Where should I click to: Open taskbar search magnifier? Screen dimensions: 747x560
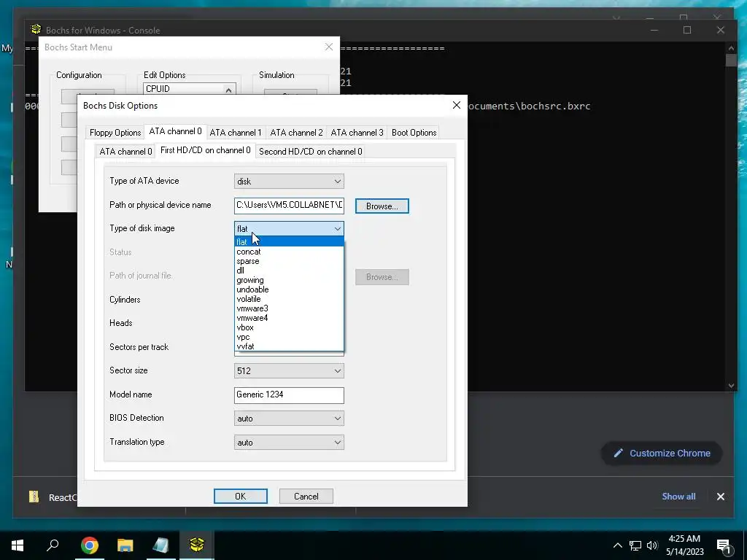[x=53, y=545]
